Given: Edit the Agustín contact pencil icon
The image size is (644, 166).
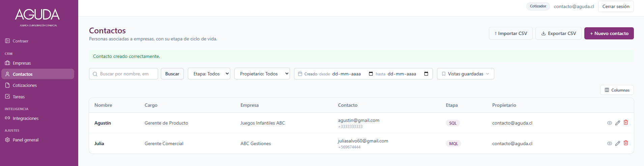Looking at the screenshot, I should (x=618, y=123).
